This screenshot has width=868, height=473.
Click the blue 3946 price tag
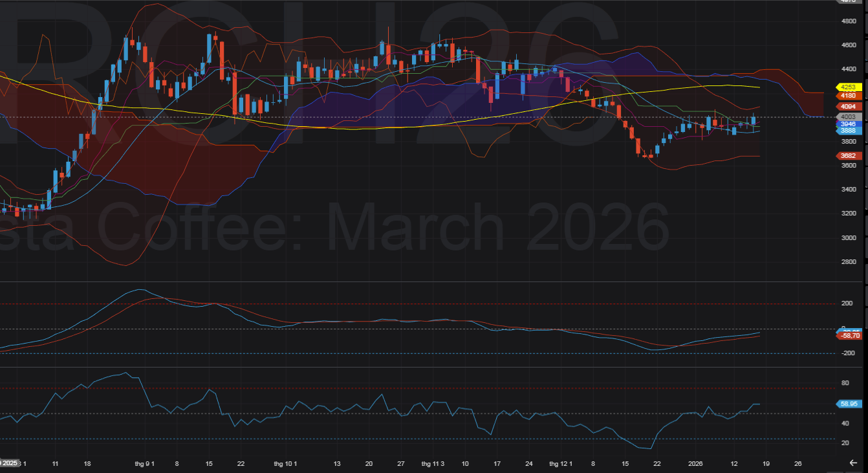point(847,124)
